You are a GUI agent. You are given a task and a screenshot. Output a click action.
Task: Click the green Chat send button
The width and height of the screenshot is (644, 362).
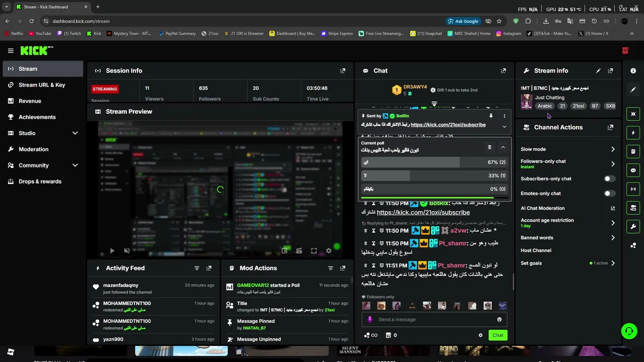pos(498,335)
